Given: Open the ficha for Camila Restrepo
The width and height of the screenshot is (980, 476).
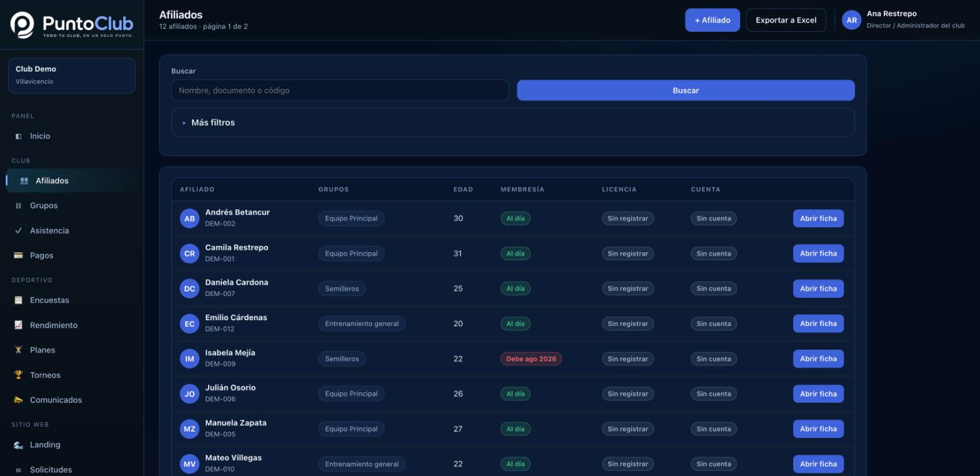Looking at the screenshot, I should (x=818, y=253).
